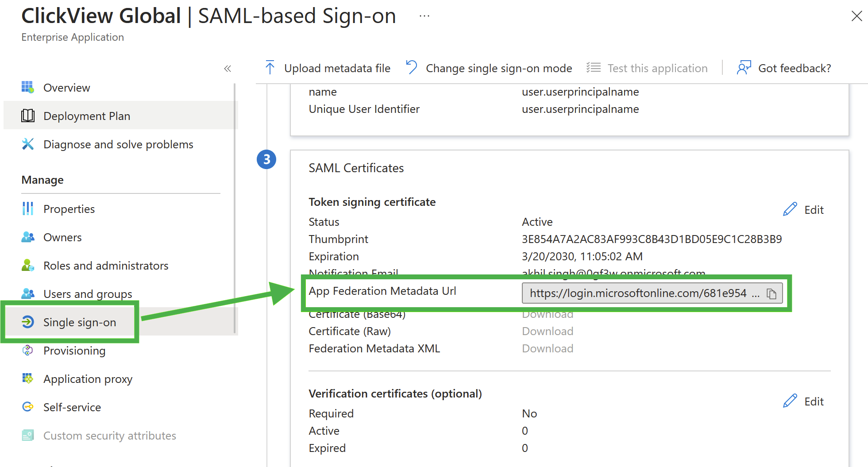Viewport: 868px width, 467px height.
Task: Click the SAML Certificates heading
Action: [x=356, y=168]
